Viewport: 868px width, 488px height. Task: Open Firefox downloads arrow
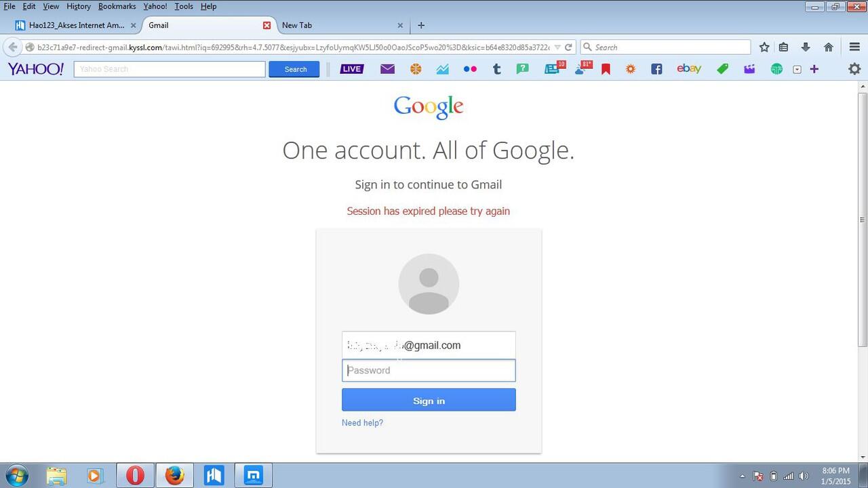[806, 47]
